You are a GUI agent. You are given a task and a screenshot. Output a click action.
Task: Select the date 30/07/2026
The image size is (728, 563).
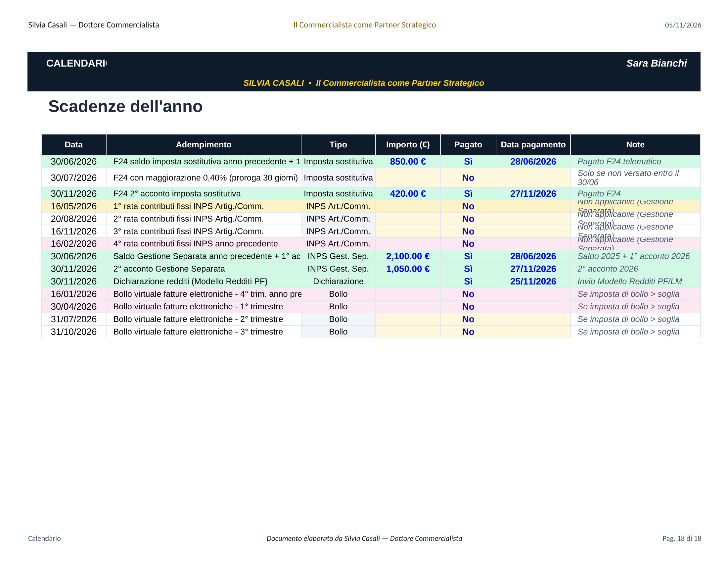[74, 178]
